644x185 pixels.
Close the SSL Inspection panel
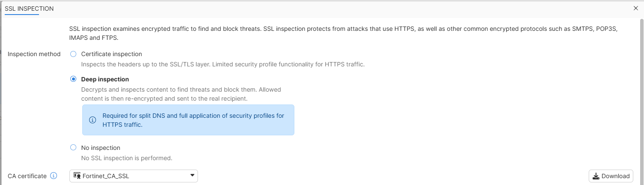click(x=635, y=8)
